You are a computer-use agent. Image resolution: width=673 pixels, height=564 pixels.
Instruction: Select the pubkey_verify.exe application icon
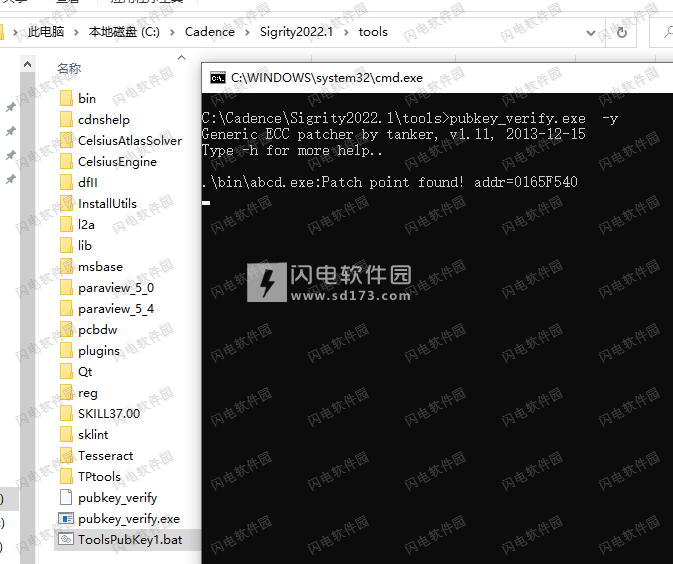pyautogui.click(x=66, y=519)
